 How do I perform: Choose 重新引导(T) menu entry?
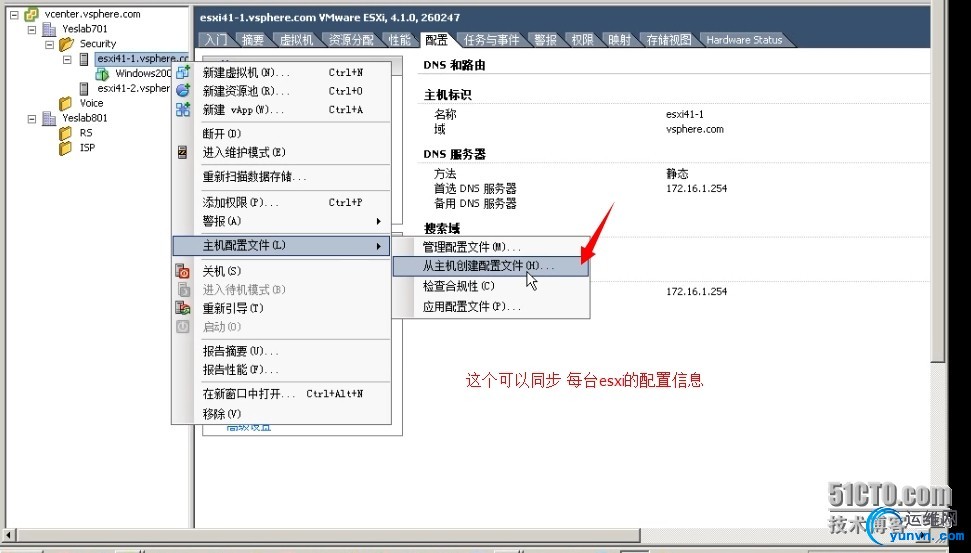282,308
